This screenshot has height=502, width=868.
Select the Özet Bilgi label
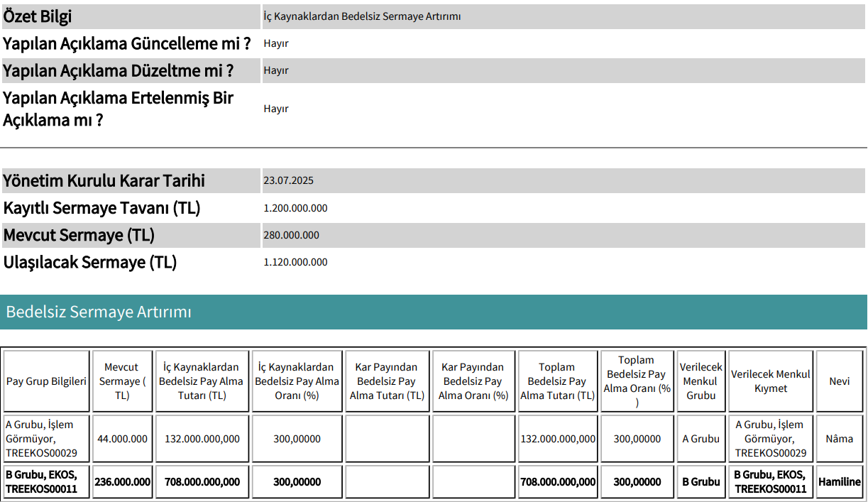click(37, 16)
